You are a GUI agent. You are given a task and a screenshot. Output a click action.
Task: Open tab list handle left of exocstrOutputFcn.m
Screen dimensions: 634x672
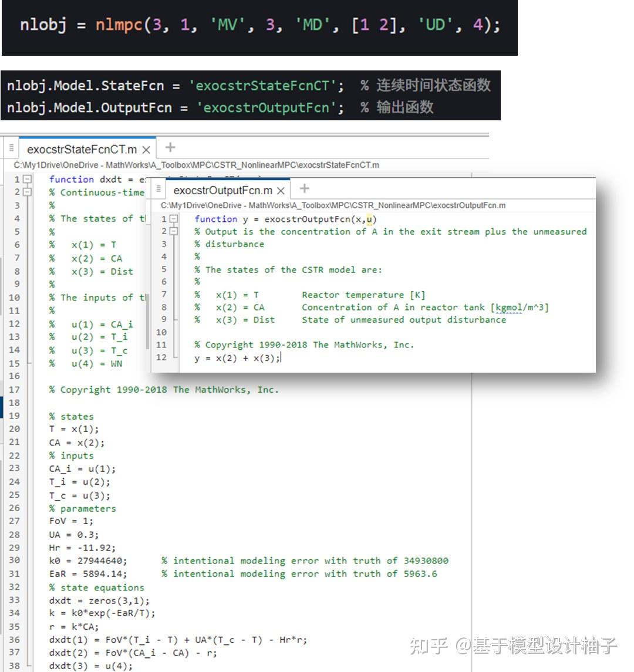(158, 189)
